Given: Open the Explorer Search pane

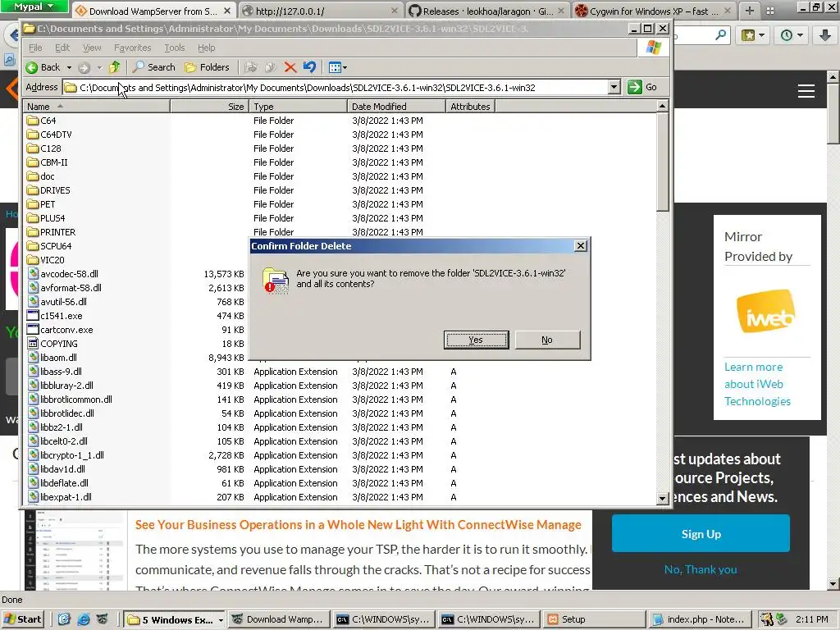Looking at the screenshot, I should pos(154,67).
